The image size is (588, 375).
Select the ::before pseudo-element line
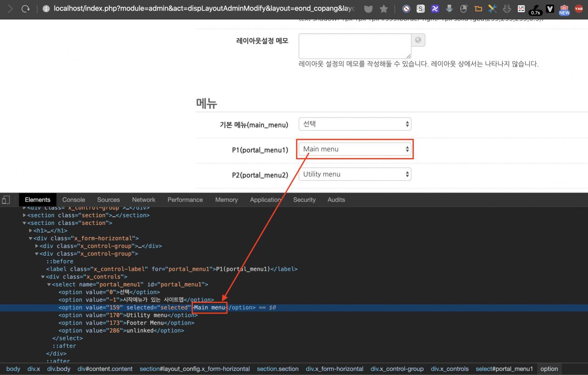click(x=60, y=261)
